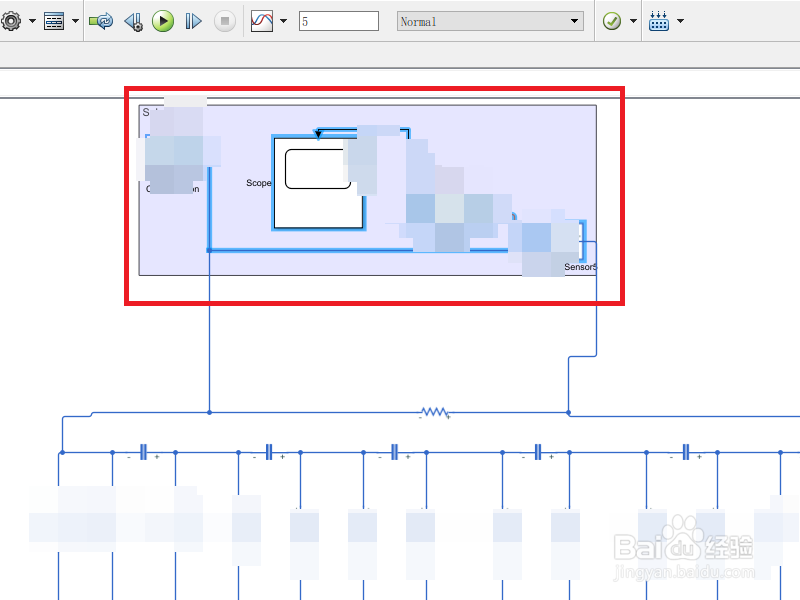Select the resistor on the top wire
This screenshot has height=600, width=800.
click(x=435, y=412)
